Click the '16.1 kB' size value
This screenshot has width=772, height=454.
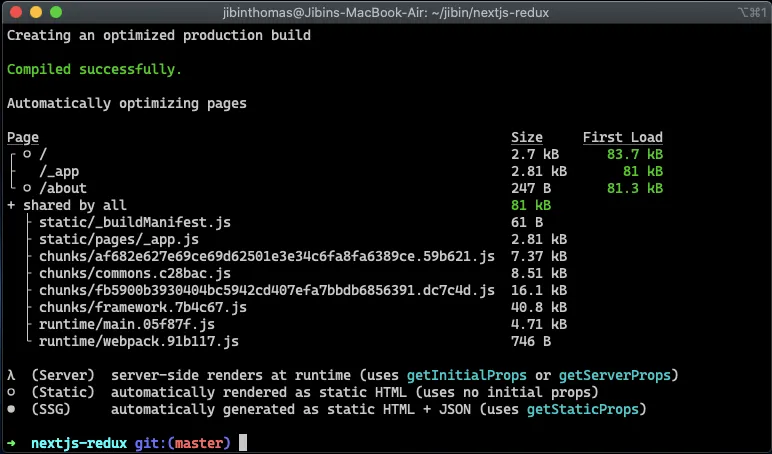tap(539, 290)
